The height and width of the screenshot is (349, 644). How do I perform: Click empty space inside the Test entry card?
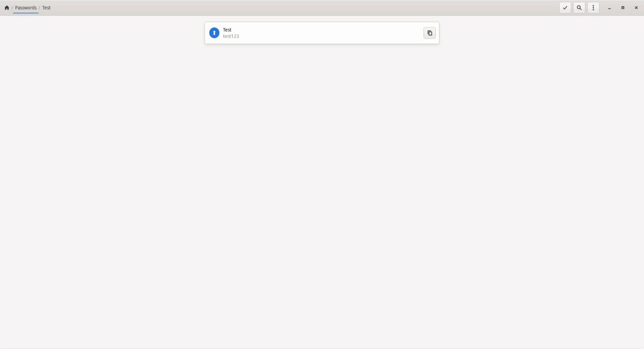[333, 33]
